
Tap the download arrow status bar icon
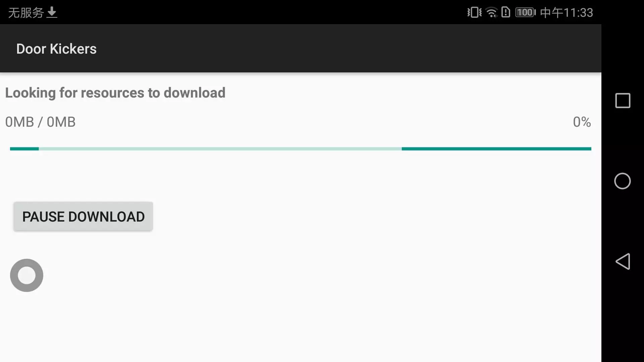[52, 12]
